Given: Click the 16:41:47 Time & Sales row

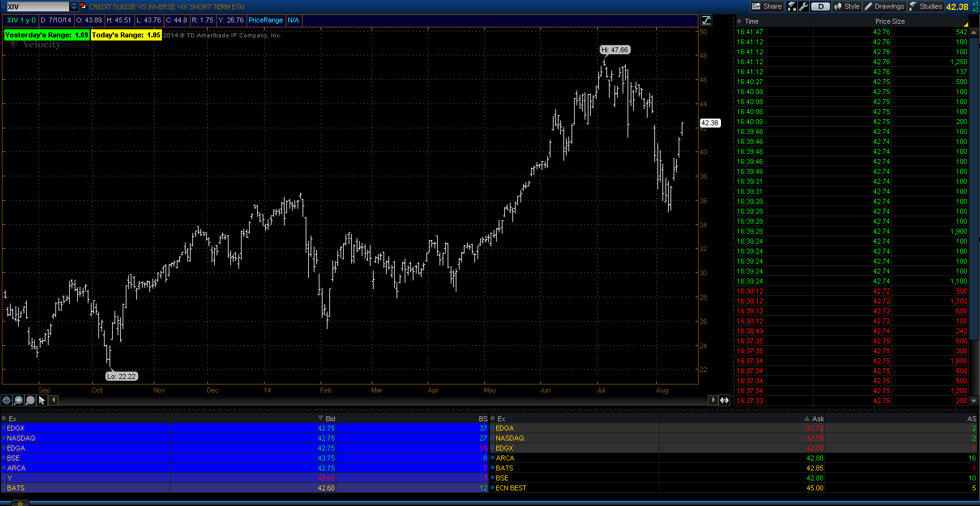Looking at the screenshot, I should (x=852, y=32).
